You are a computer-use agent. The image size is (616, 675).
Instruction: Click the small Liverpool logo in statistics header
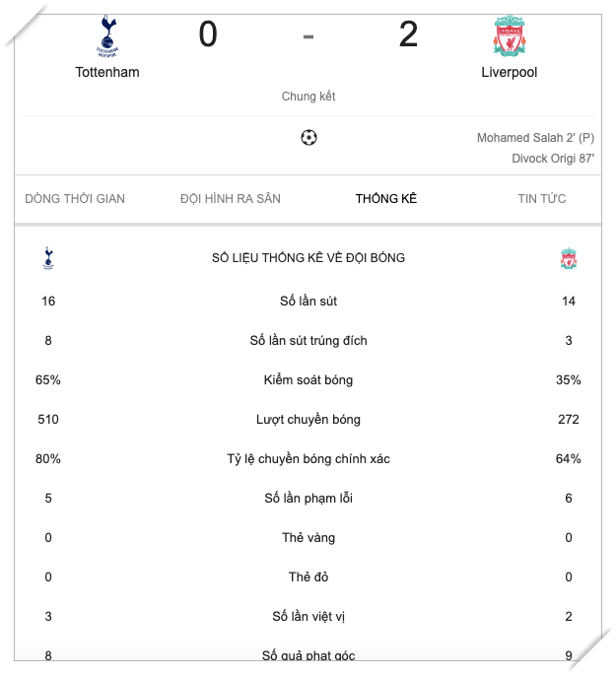click(x=569, y=259)
